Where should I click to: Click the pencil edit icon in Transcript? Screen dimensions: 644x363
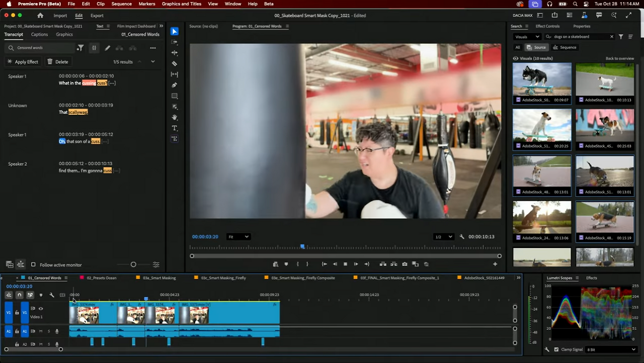tap(107, 48)
